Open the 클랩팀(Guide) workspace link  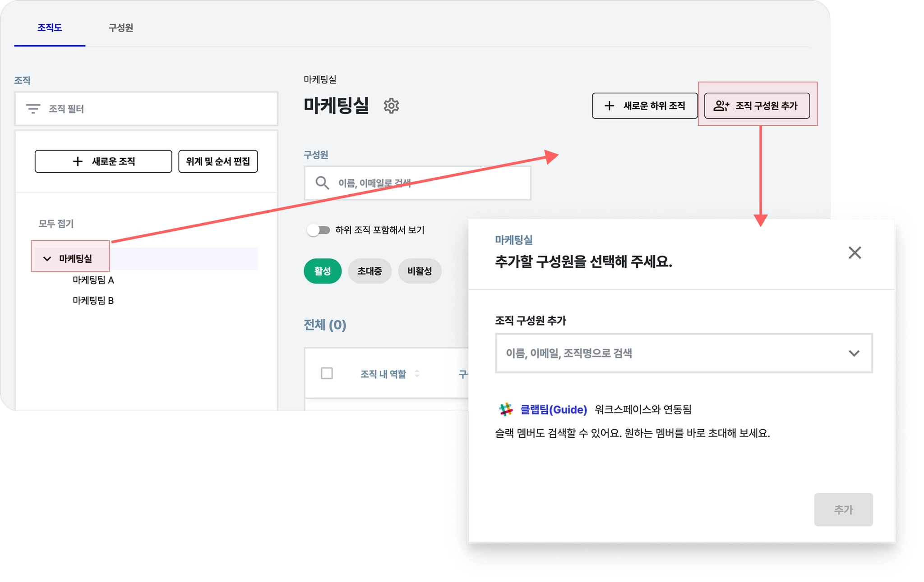pos(554,409)
